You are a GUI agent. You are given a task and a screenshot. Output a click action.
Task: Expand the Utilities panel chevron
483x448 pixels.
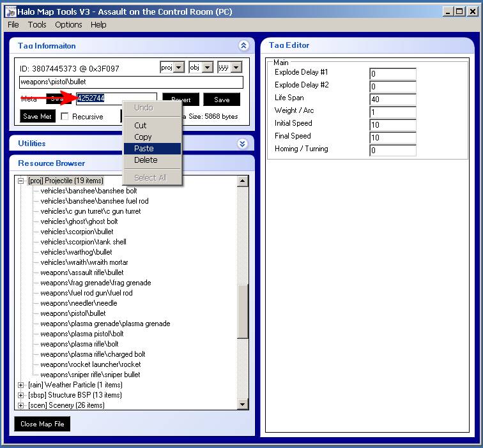point(242,144)
